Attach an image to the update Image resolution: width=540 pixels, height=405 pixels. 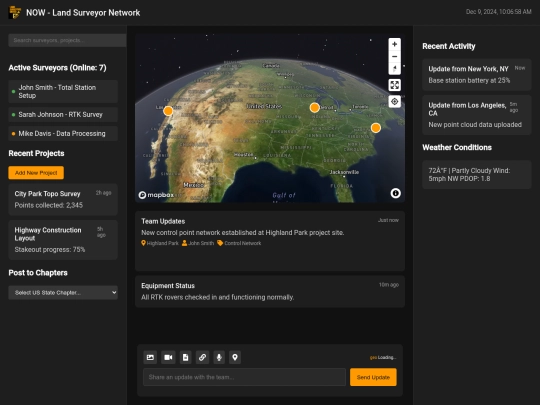tap(150, 357)
